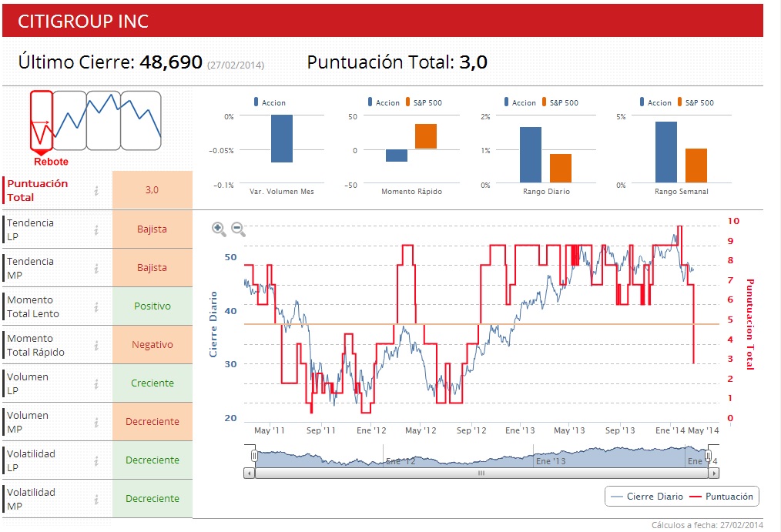Toggle Accion legend in Var. Volumen Mes chart

click(270, 102)
